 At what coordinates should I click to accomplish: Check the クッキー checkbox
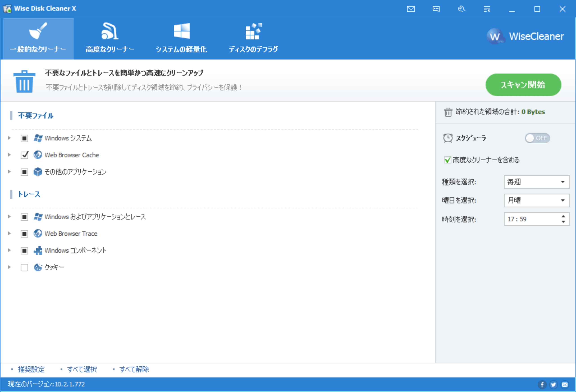[24, 267]
